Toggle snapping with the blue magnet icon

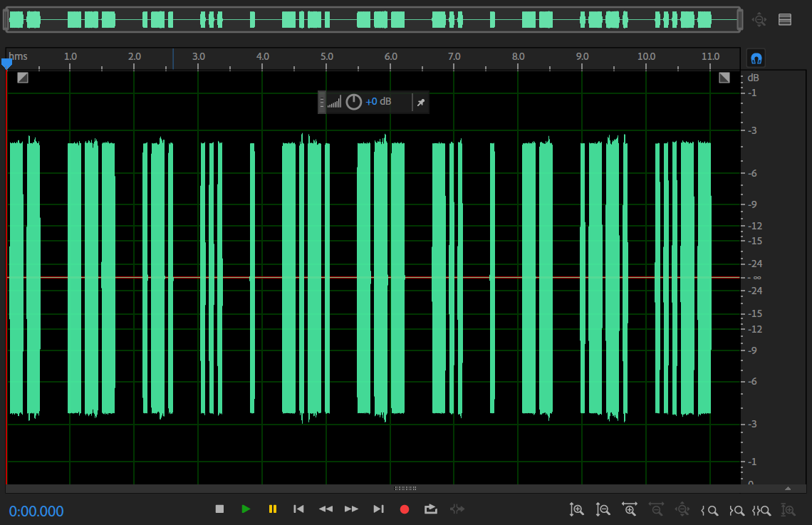[756, 58]
